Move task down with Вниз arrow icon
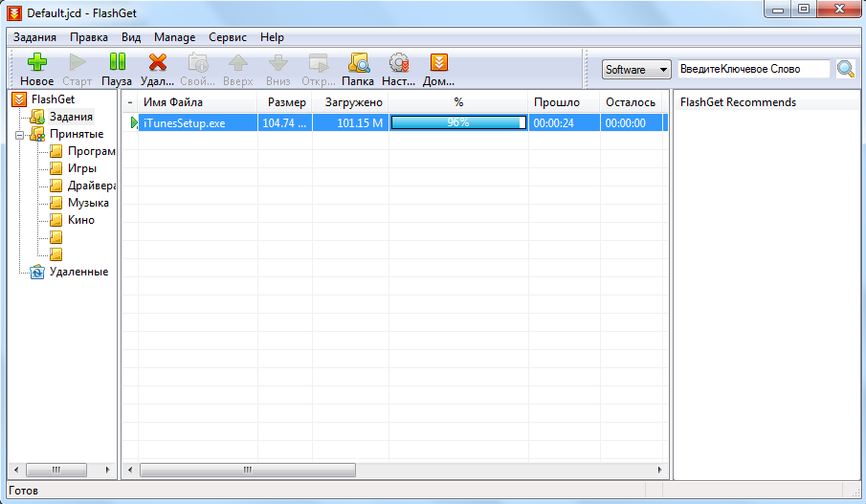Screen dimensions: 866x504 278,62
